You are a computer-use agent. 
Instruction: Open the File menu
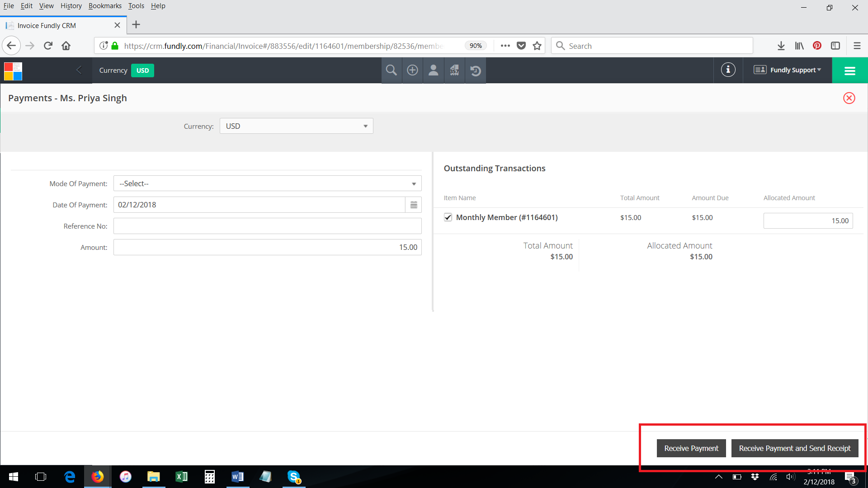9,6
